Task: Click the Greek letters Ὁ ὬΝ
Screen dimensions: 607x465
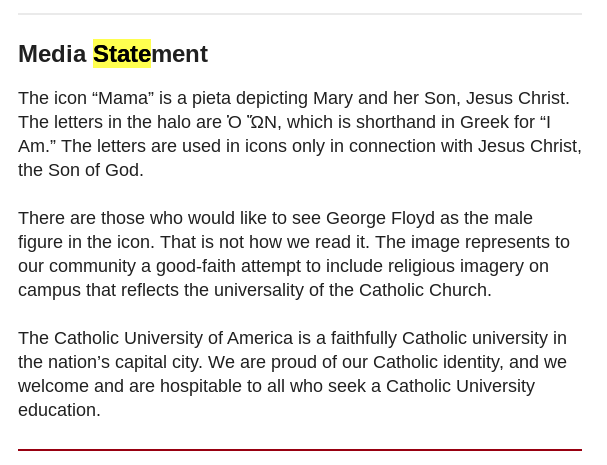Action: [x=252, y=122]
